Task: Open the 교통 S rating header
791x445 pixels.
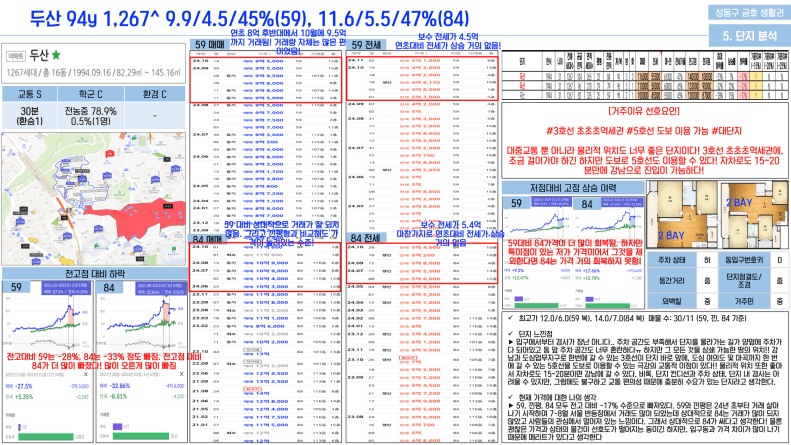Action: click(30, 94)
